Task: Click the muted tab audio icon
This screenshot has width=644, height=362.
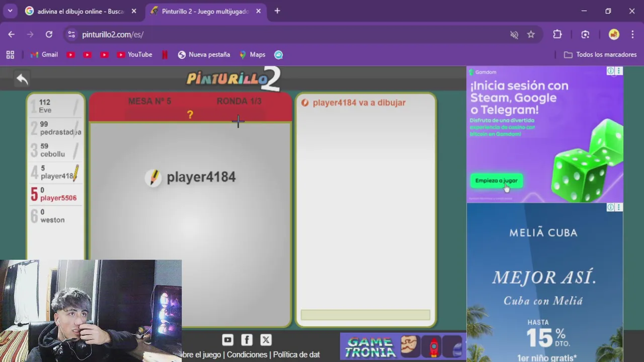Action: (x=514, y=34)
